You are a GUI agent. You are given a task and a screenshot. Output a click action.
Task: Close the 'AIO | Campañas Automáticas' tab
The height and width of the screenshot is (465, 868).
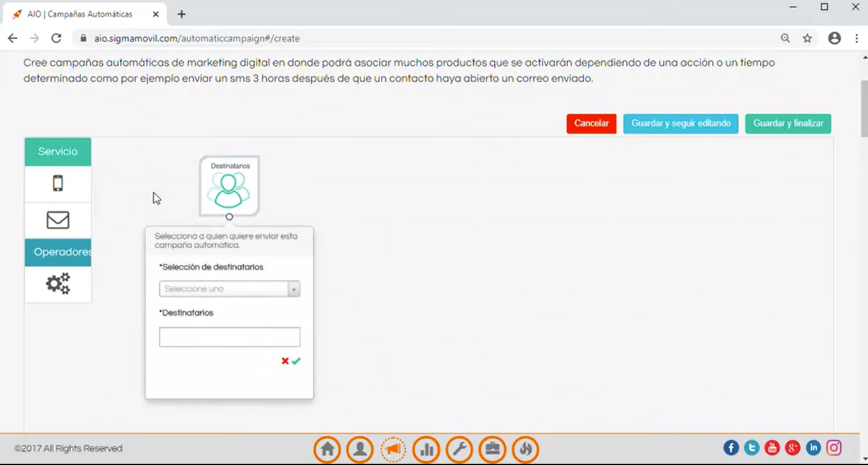pos(156,14)
